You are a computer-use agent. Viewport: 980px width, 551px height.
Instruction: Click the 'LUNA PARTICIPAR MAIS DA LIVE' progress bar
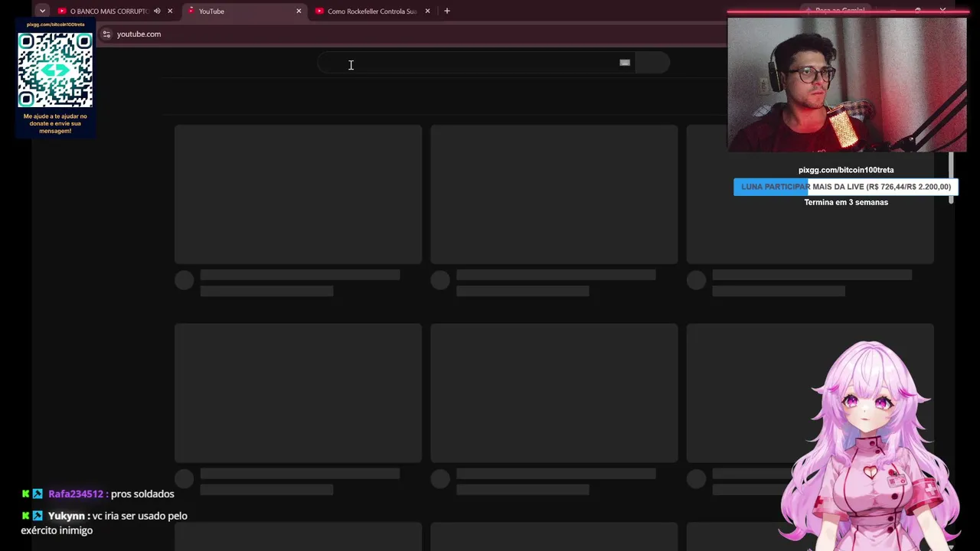click(846, 187)
